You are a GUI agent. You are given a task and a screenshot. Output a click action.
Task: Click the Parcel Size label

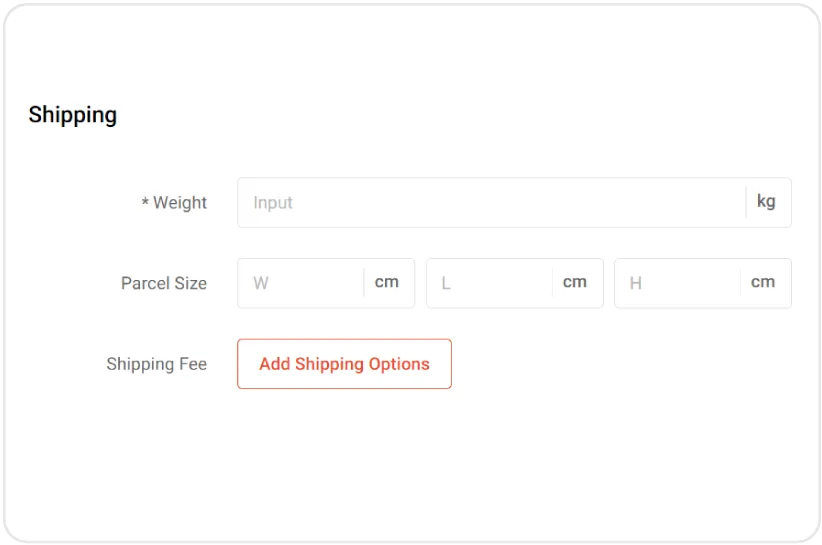(164, 284)
